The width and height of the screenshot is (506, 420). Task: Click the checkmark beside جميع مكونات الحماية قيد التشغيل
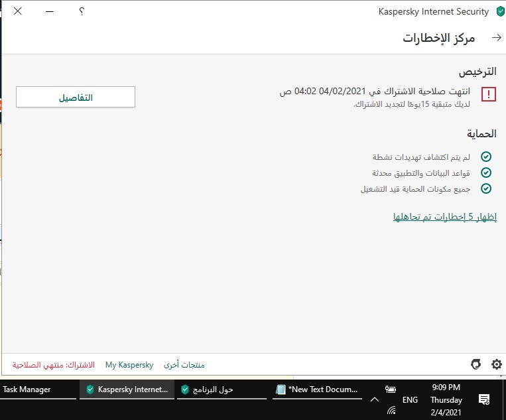point(486,188)
